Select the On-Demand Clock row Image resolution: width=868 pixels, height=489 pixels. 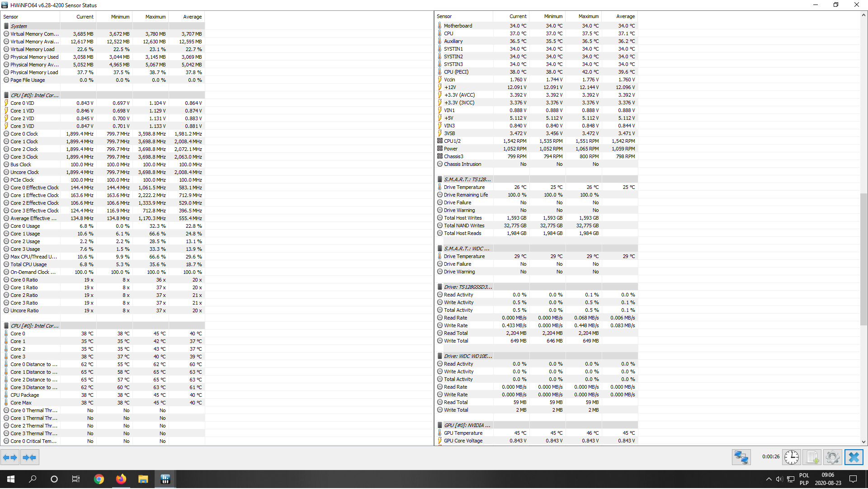(x=103, y=272)
